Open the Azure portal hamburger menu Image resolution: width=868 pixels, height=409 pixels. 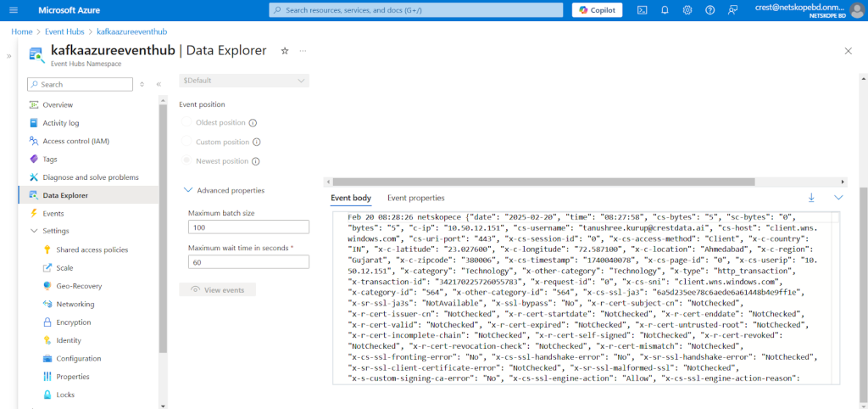coord(14,10)
